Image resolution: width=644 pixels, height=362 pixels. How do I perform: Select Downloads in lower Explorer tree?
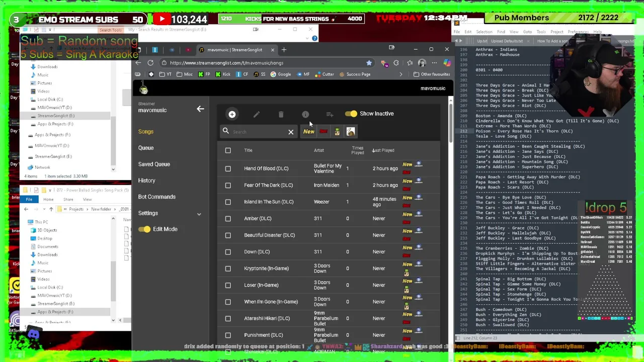click(x=47, y=255)
